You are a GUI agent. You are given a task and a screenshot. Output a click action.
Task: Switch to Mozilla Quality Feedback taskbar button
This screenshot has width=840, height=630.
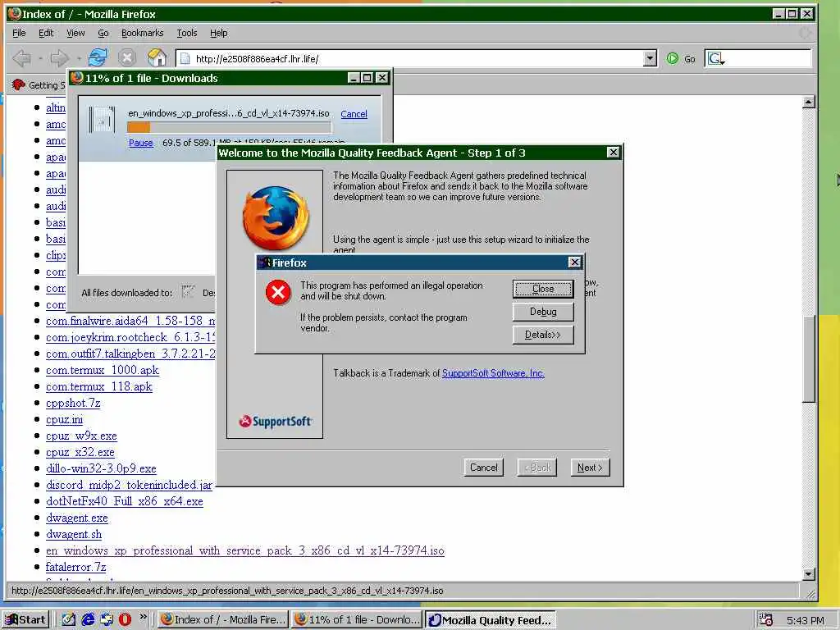pos(491,620)
